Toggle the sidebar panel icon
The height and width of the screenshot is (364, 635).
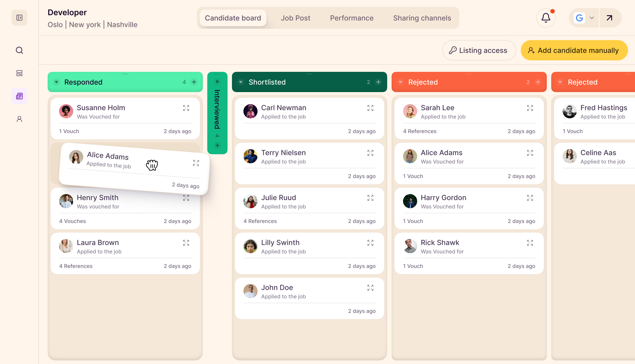click(x=19, y=17)
